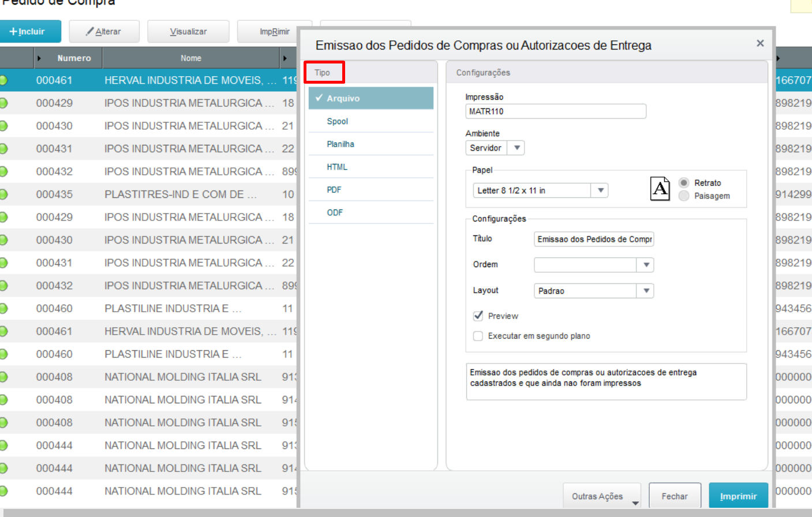Open the Ambiente Servidor dropdown
The height and width of the screenshot is (517, 812).
pos(495,148)
